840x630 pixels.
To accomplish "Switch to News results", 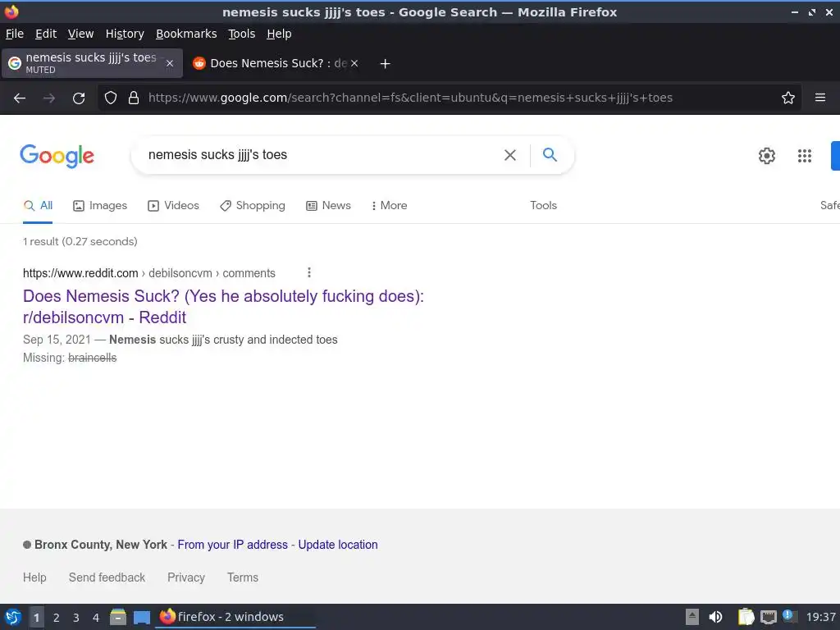I will [x=328, y=206].
